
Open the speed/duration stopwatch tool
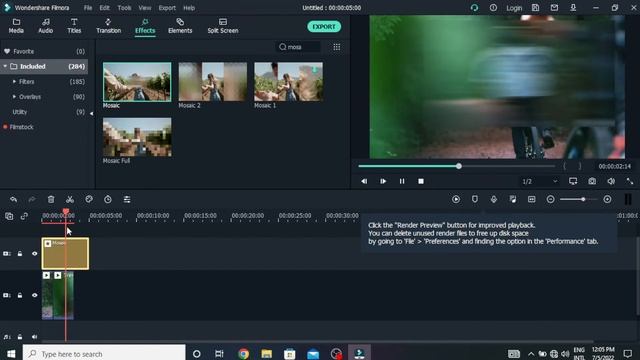pos(108,199)
